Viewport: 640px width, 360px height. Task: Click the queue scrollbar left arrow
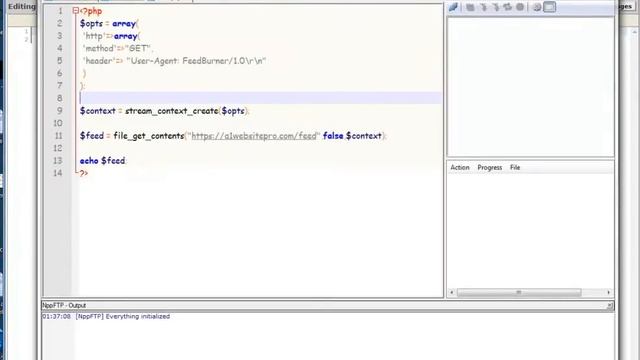(x=451, y=292)
